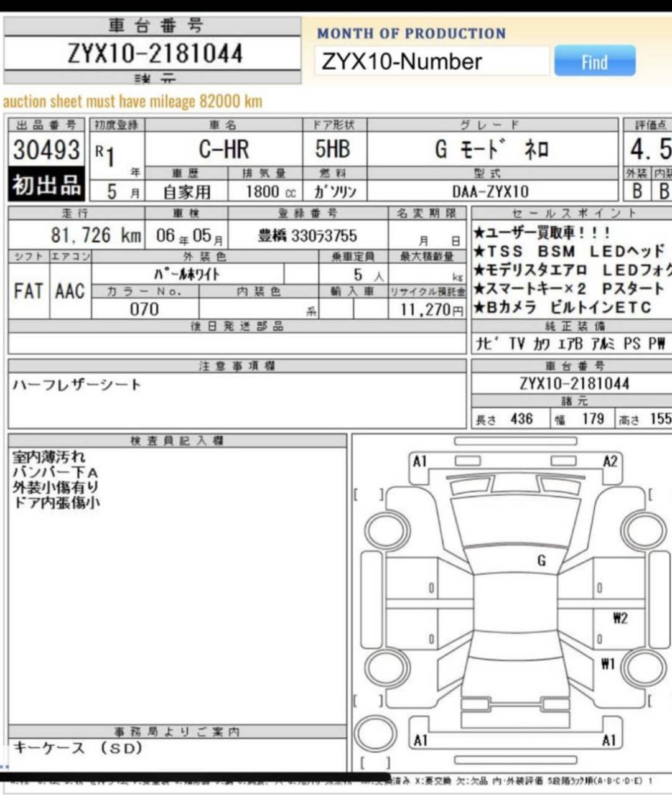Click the モデリスタエアロ sales point line

[572, 270]
